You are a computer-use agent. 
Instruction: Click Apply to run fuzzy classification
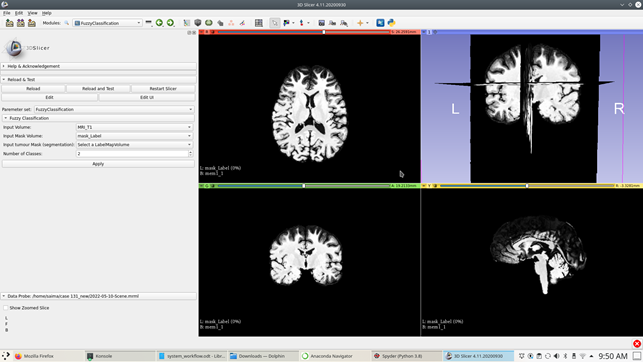98,164
